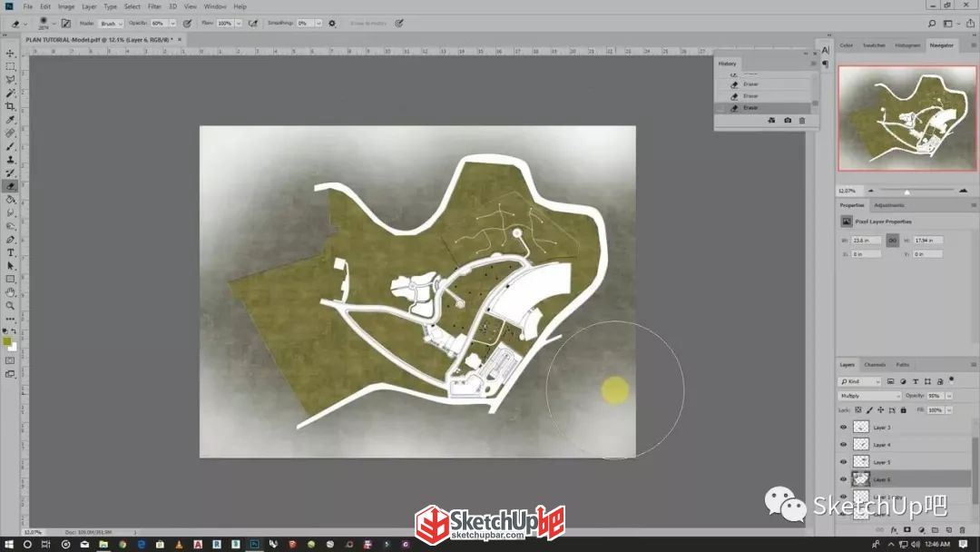Open the layer Fill dropdown arrow
980x552 pixels.
click(x=949, y=410)
